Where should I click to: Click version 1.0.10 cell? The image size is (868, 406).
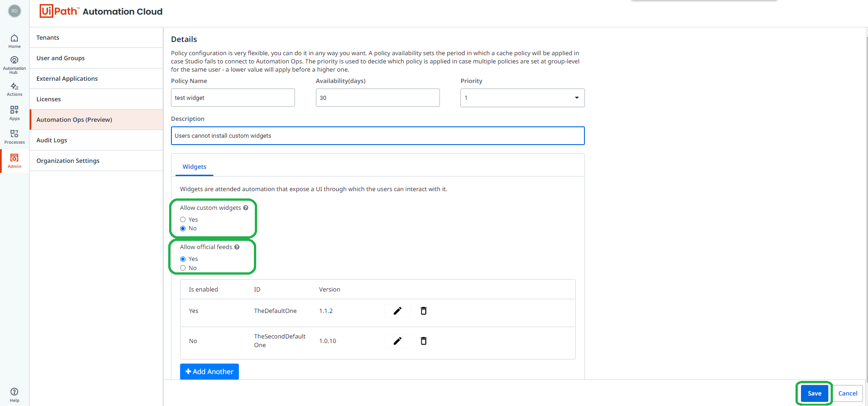pos(328,341)
